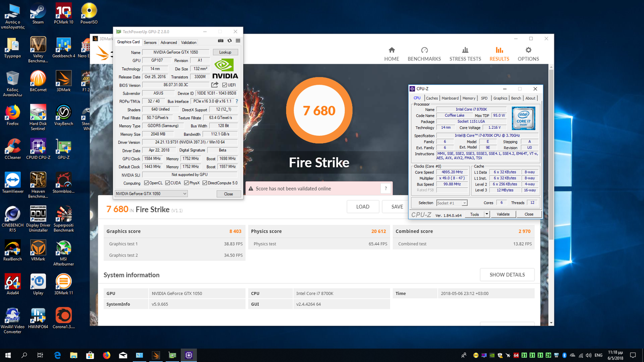Toggle the UEFI checkbox in GPU-Z
644x362 pixels.
tap(224, 85)
